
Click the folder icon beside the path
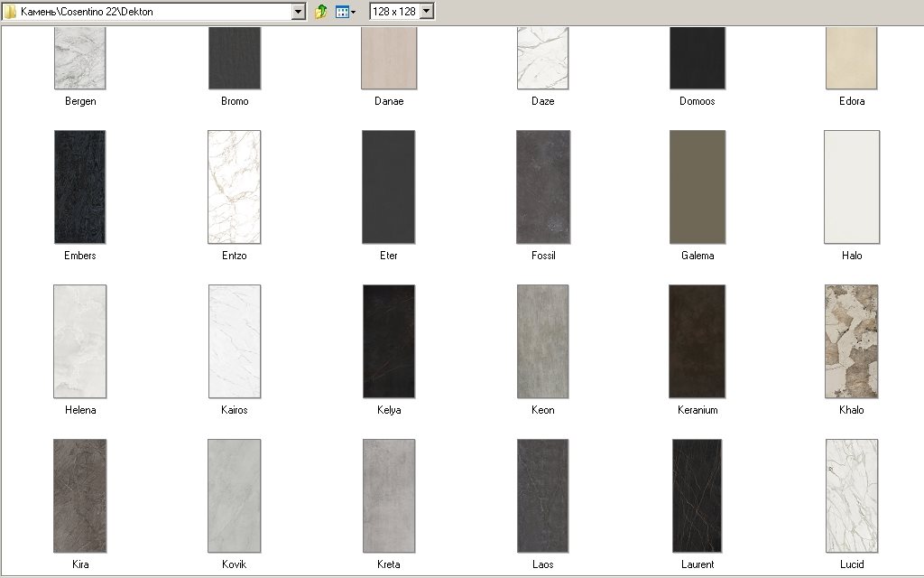(x=10, y=11)
